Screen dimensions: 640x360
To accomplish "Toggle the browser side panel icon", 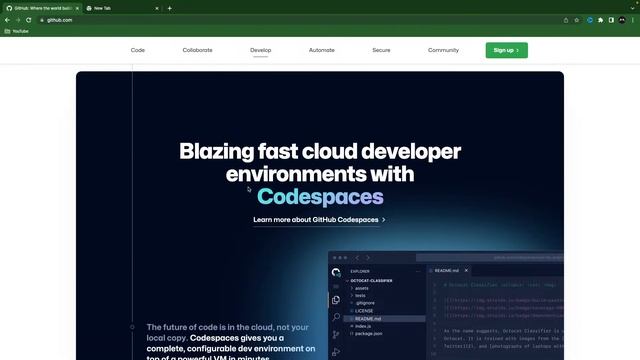I will click(x=611, y=20).
